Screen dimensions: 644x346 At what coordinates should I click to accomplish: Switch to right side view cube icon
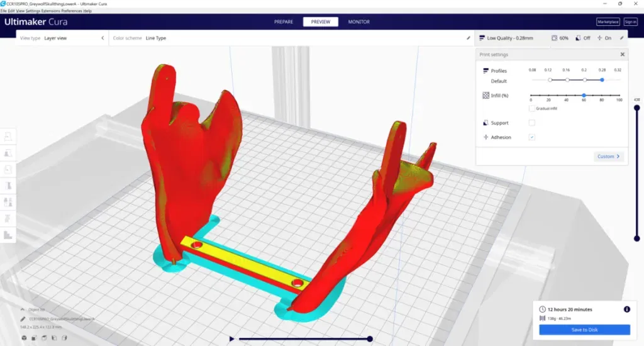click(x=65, y=338)
